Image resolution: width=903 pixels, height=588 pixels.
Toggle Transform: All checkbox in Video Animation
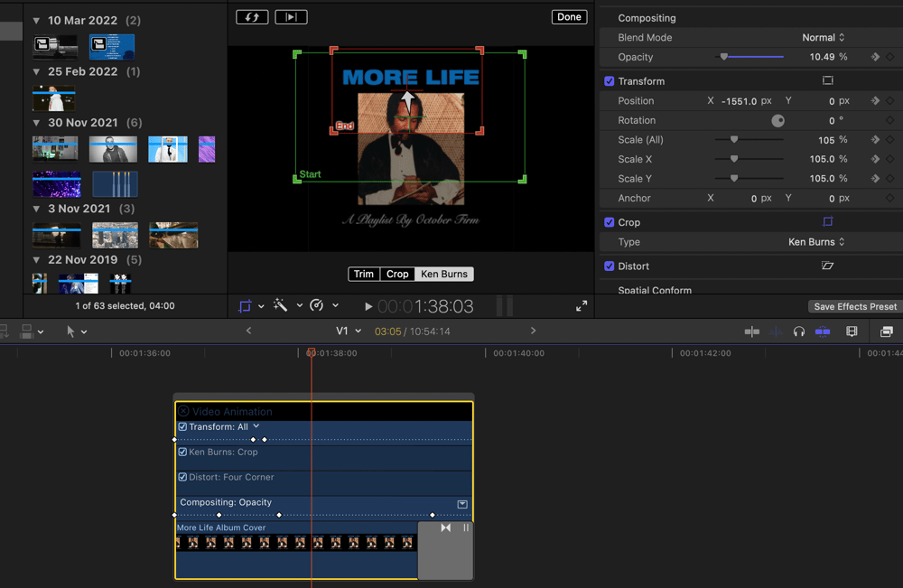pyautogui.click(x=182, y=426)
